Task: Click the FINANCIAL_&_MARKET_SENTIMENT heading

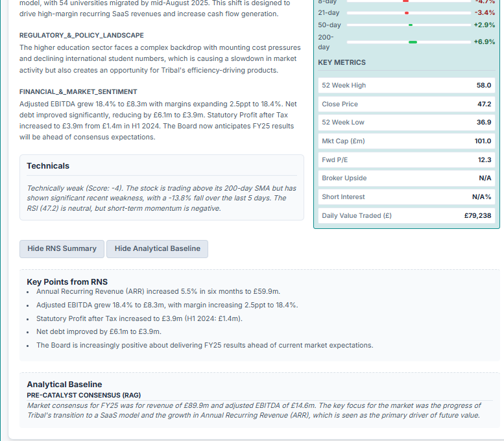Action: (x=78, y=92)
